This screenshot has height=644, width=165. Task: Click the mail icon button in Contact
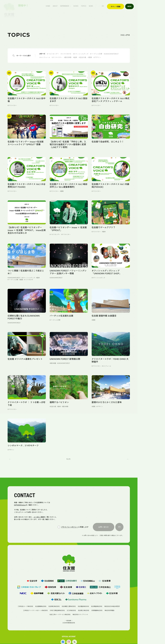pos(119,527)
